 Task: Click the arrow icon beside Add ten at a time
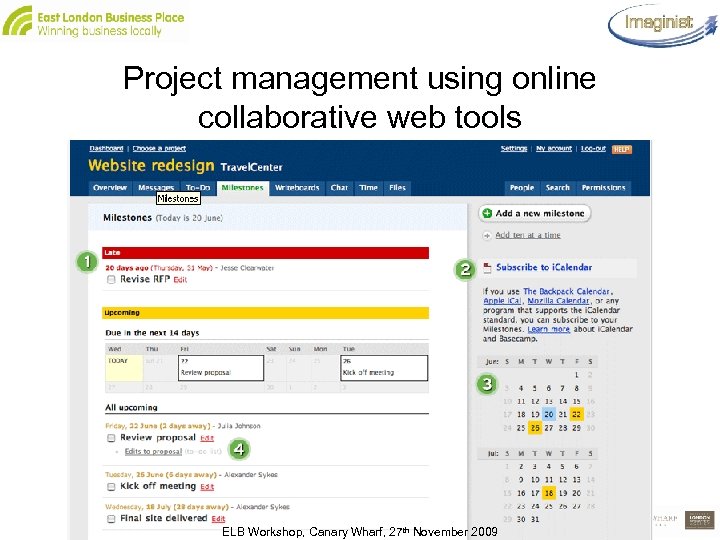(x=487, y=236)
